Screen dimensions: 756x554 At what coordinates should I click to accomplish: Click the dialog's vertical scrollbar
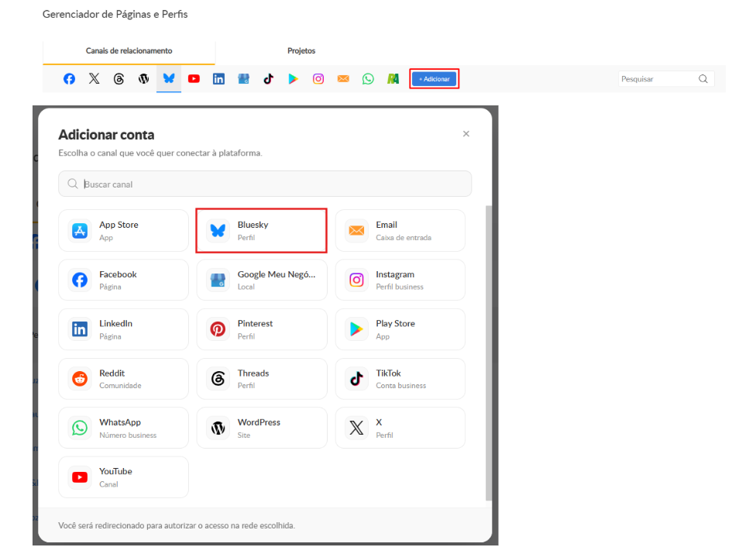point(489,353)
